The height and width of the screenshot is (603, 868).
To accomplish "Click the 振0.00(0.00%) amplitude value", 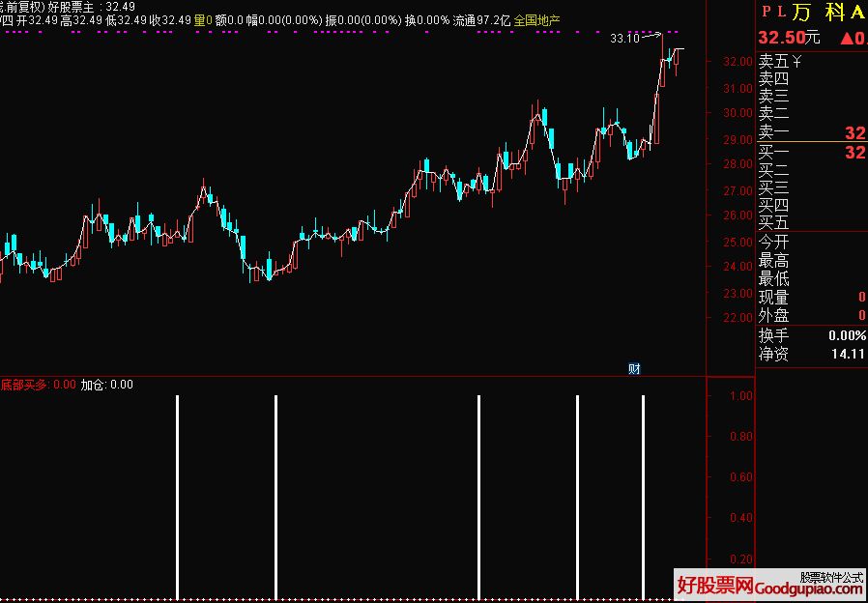I will click(x=363, y=21).
